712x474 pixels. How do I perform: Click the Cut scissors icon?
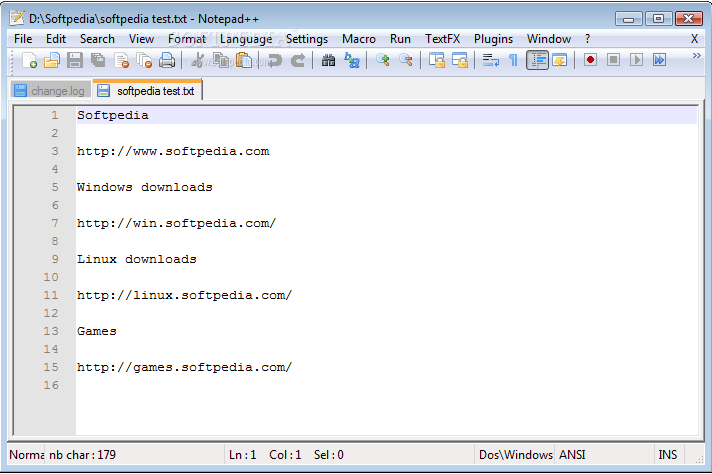tap(198, 60)
